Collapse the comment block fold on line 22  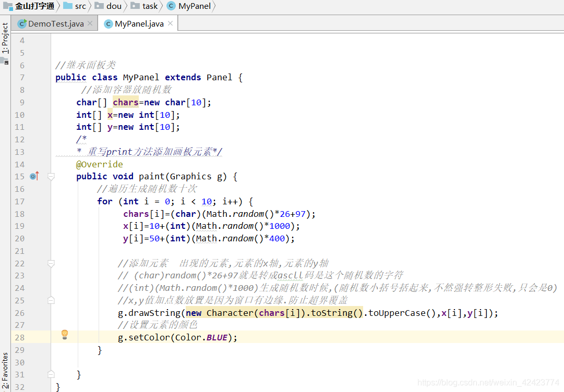pyautogui.click(x=51, y=264)
